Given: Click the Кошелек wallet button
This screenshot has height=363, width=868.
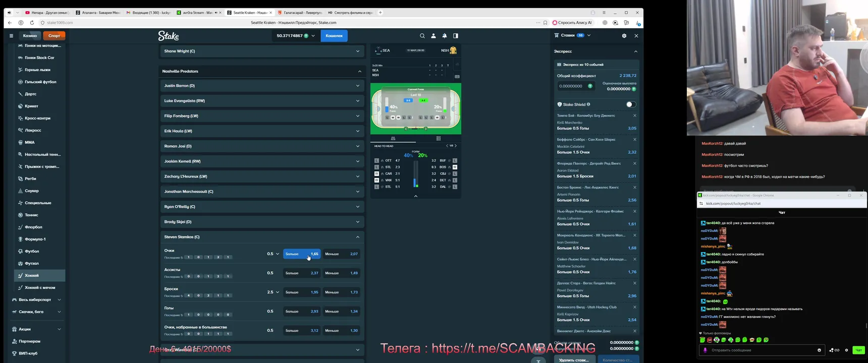Looking at the screenshot, I should 334,36.
